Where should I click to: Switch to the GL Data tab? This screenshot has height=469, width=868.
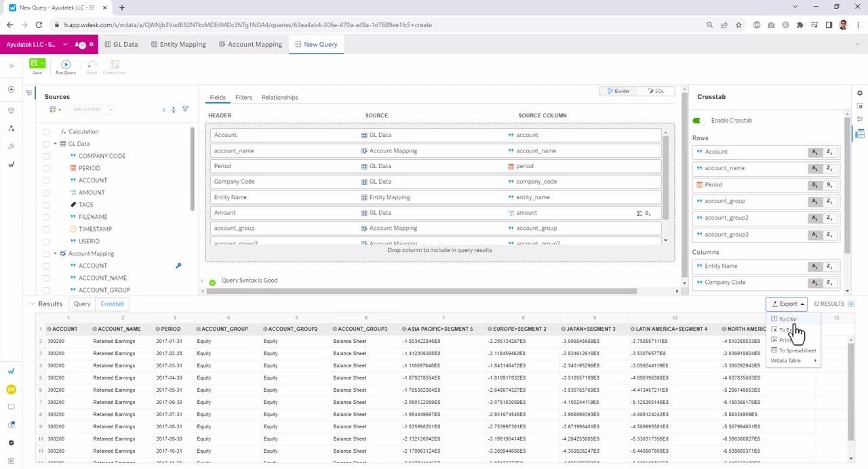121,44
